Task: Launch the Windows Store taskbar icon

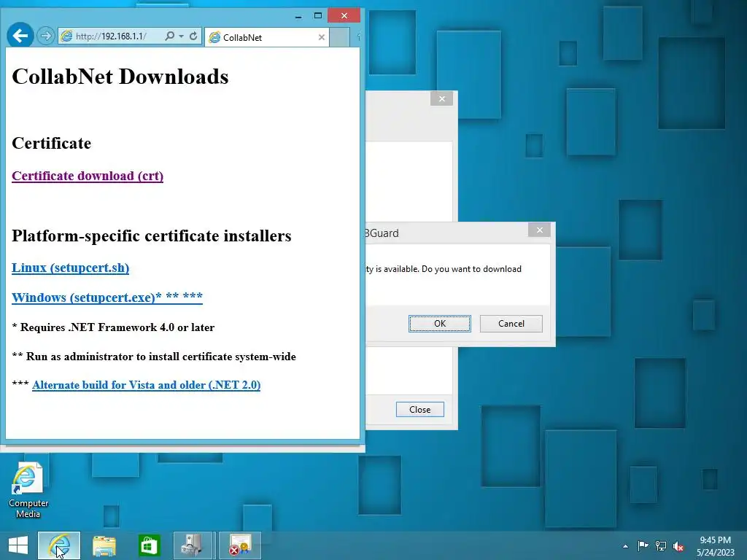Action: tap(149, 545)
